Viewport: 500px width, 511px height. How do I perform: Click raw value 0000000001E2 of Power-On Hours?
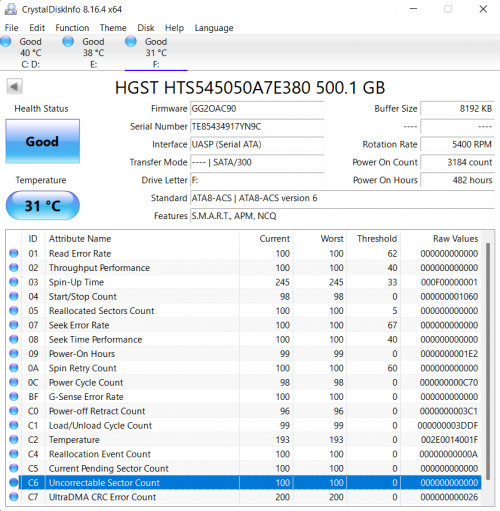click(x=449, y=354)
